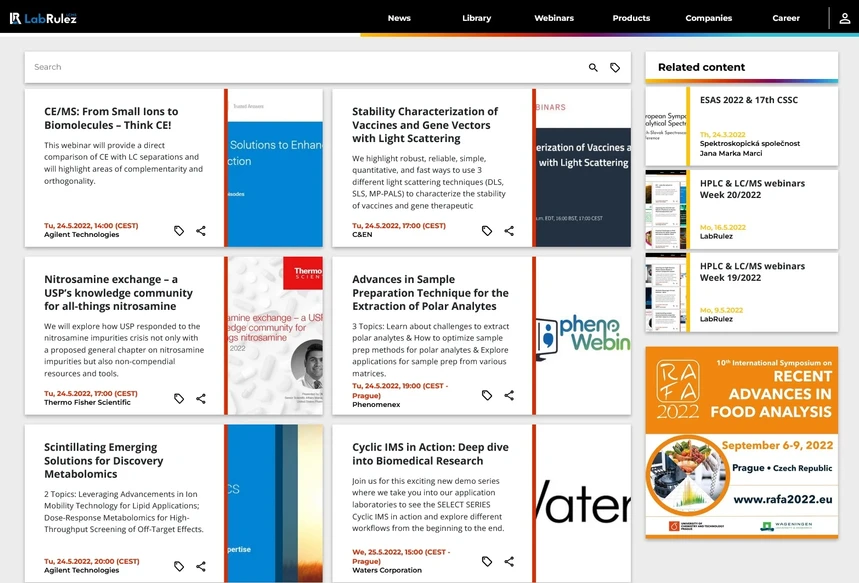
Task: Share the Nitrosamine exchange card
Action: [x=201, y=398]
